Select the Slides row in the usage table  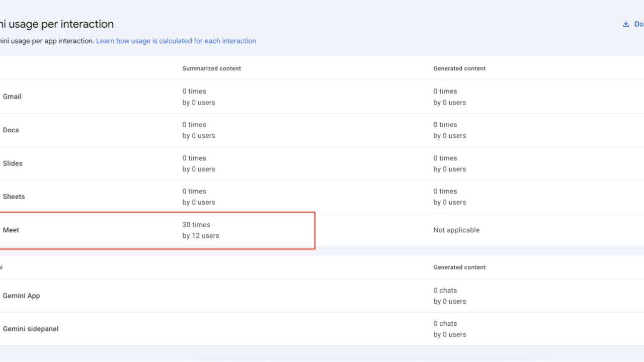pos(12,163)
